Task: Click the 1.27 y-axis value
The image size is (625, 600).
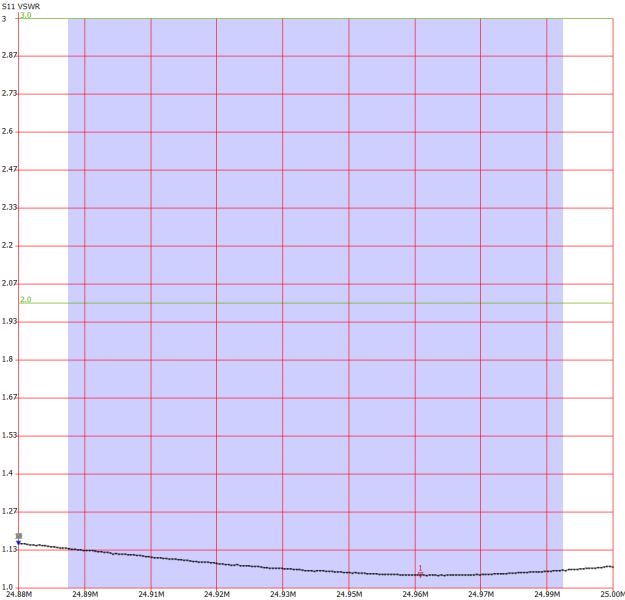Action: (x=10, y=511)
